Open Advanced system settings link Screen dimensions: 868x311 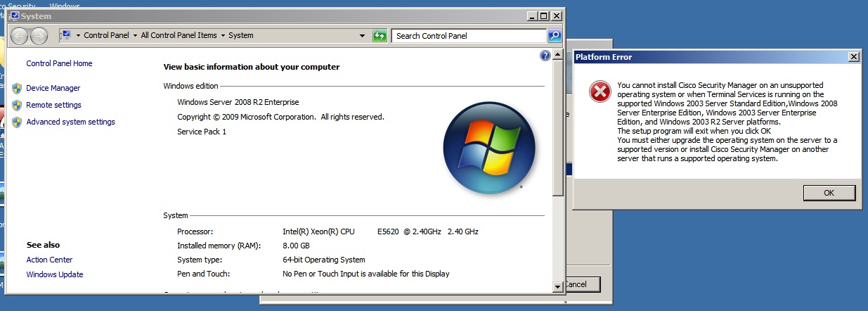pyautogui.click(x=70, y=122)
